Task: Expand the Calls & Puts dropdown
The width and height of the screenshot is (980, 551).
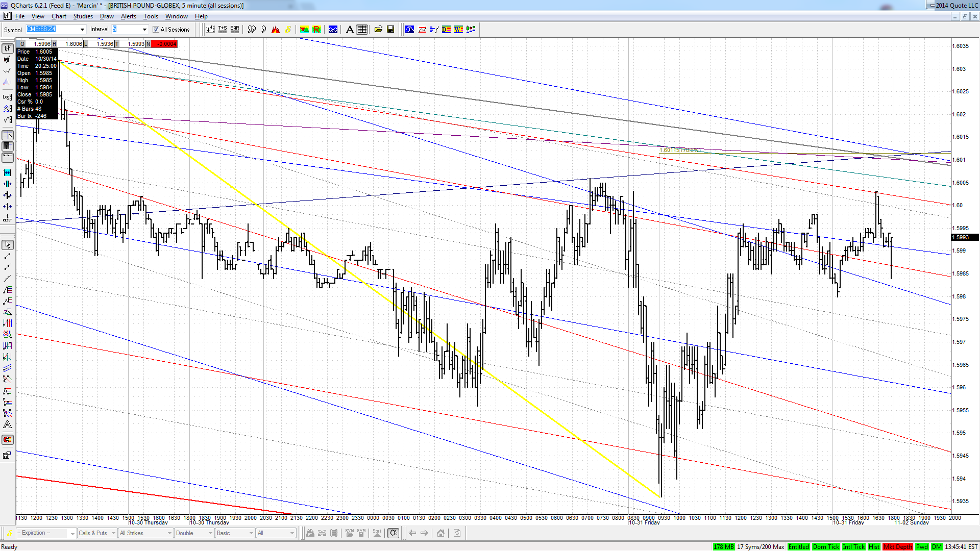Action: [97, 533]
